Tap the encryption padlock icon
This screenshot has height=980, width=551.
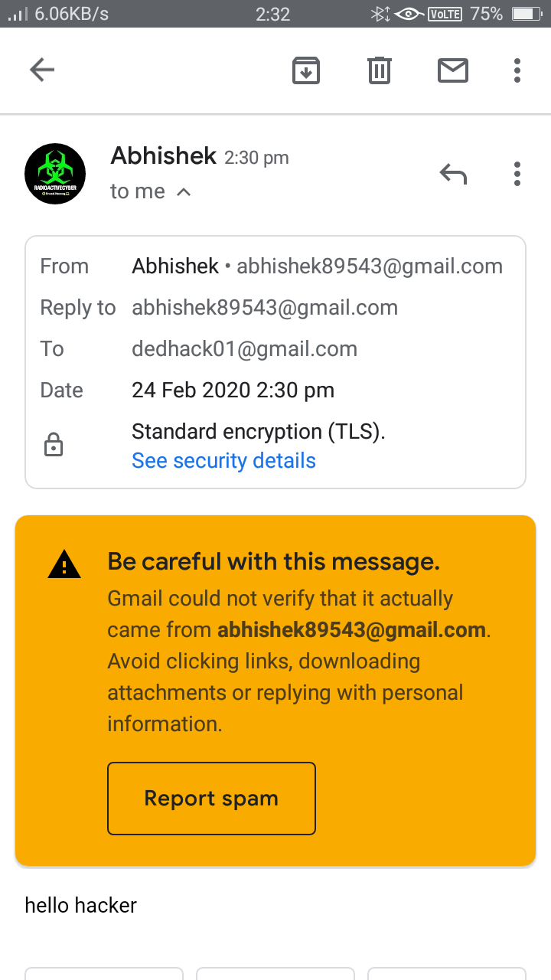pos(54,446)
